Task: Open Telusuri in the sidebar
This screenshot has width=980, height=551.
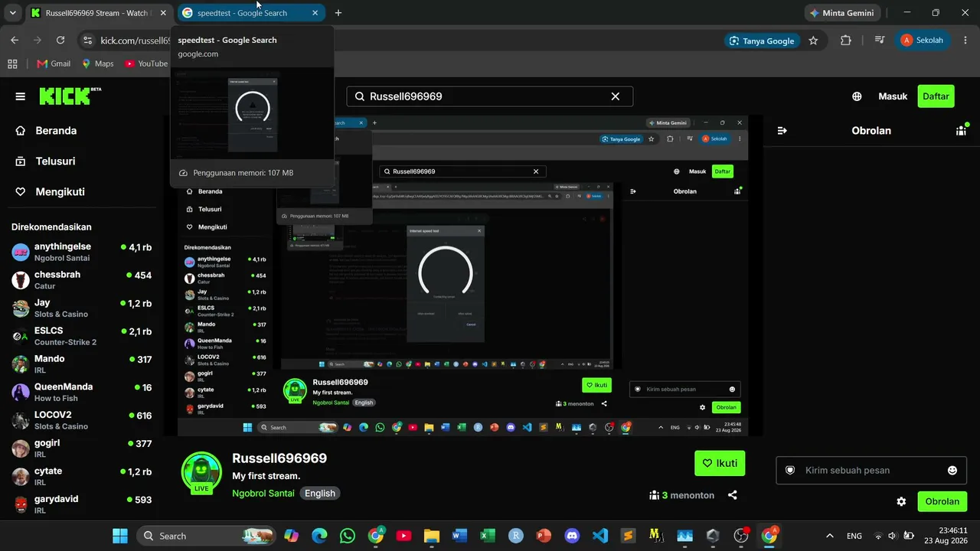Action: pos(44,161)
